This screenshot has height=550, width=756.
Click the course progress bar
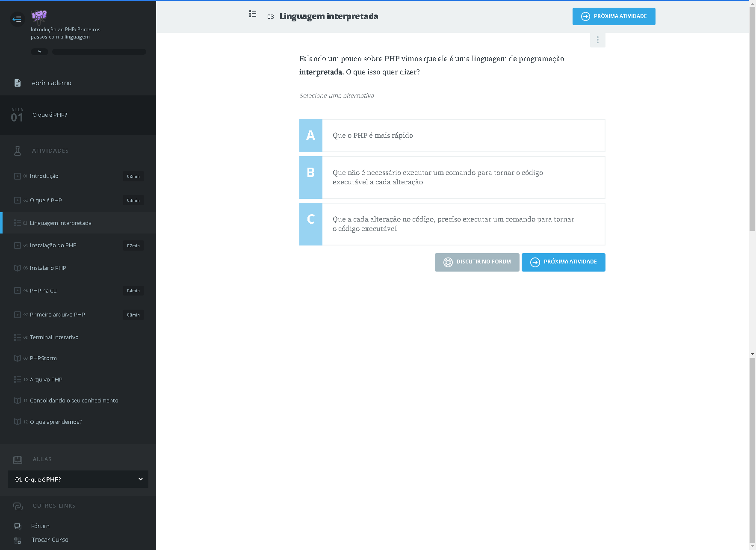click(x=99, y=52)
